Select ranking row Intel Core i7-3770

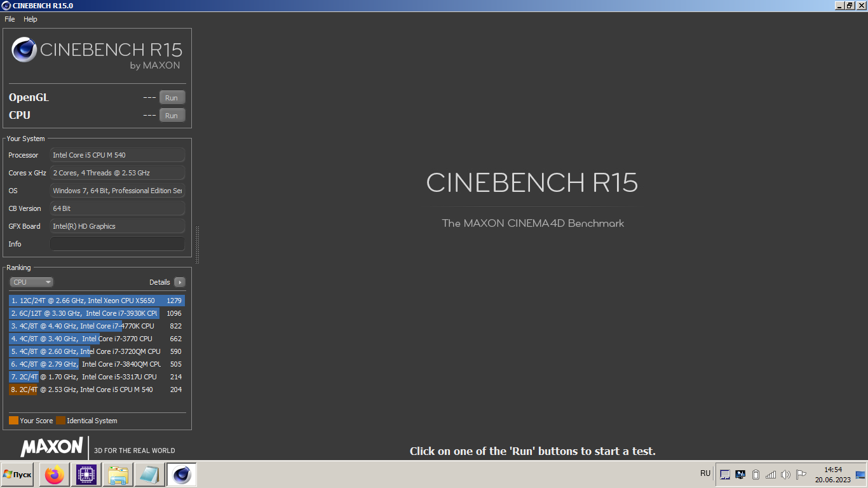[x=97, y=339]
